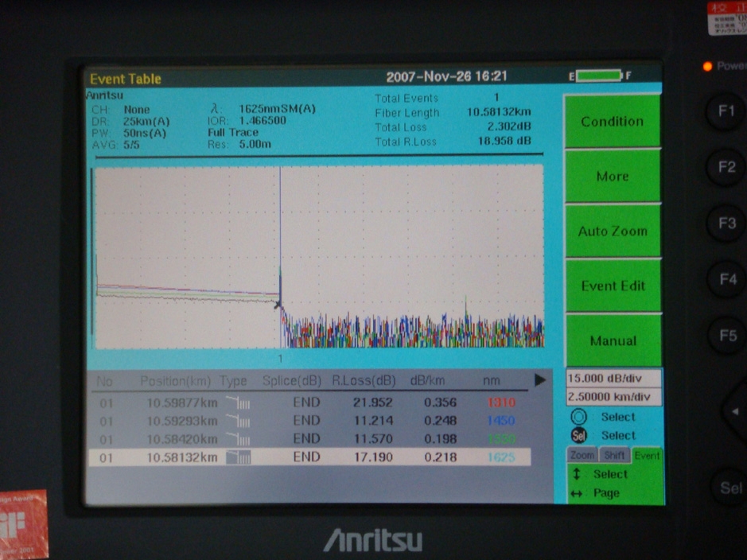Activate Auto Zoom softkey
Viewport: 747px width, 560px height.
[x=613, y=231]
